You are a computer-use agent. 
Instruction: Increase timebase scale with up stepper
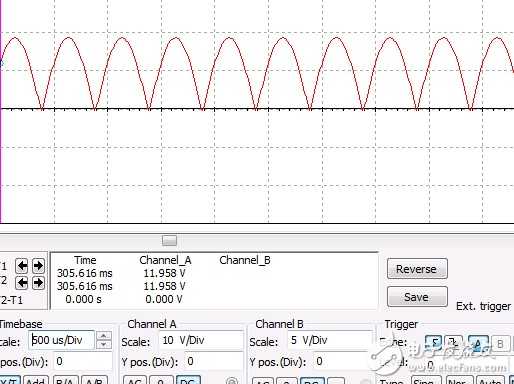tap(104, 336)
